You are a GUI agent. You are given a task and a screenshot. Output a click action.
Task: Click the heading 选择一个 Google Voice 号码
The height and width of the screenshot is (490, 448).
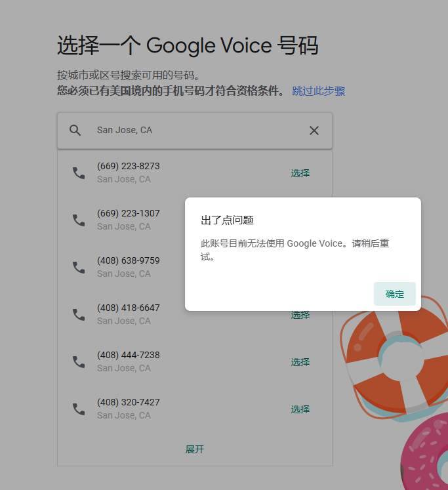click(188, 46)
